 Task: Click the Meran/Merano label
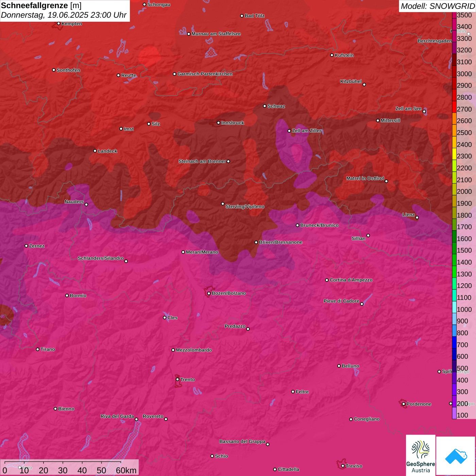click(x=202, y=252)
